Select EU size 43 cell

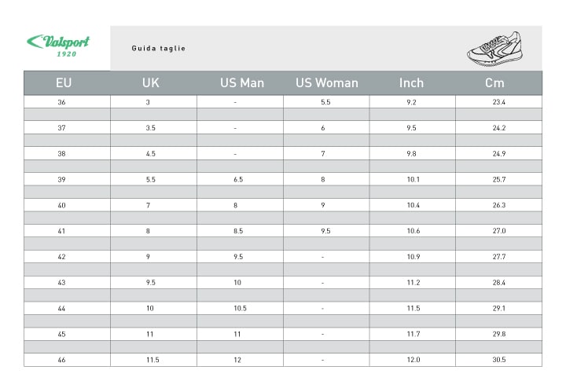click(61, 282)
